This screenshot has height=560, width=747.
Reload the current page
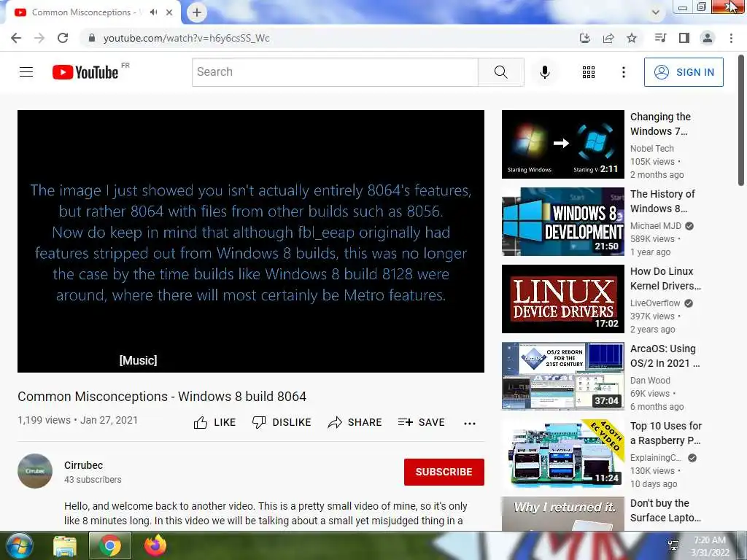tap(63, 38)
